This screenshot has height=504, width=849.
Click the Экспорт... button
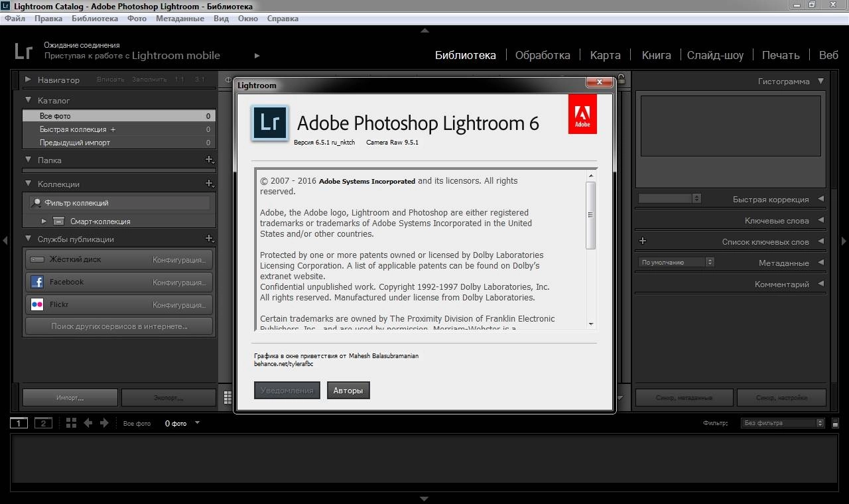pos(168,398)
